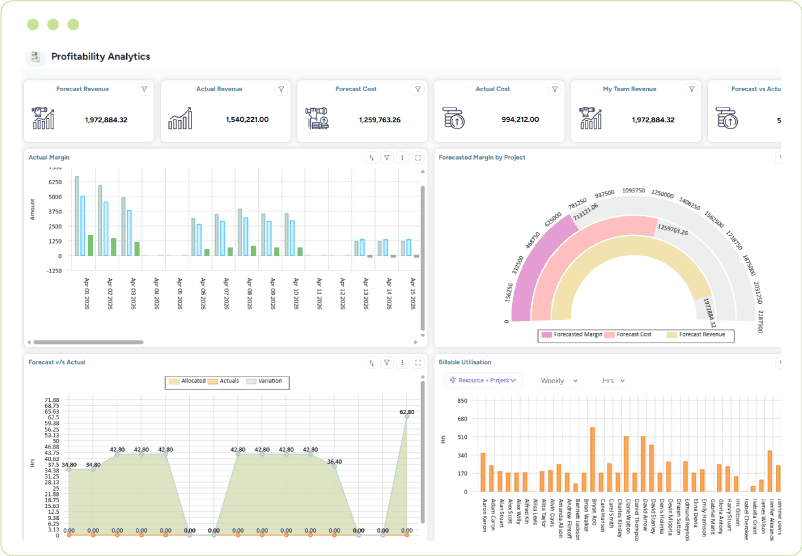Click the My Team Revenue card title
This screenshot has width=802, height=556.
[x=629, y=89]
